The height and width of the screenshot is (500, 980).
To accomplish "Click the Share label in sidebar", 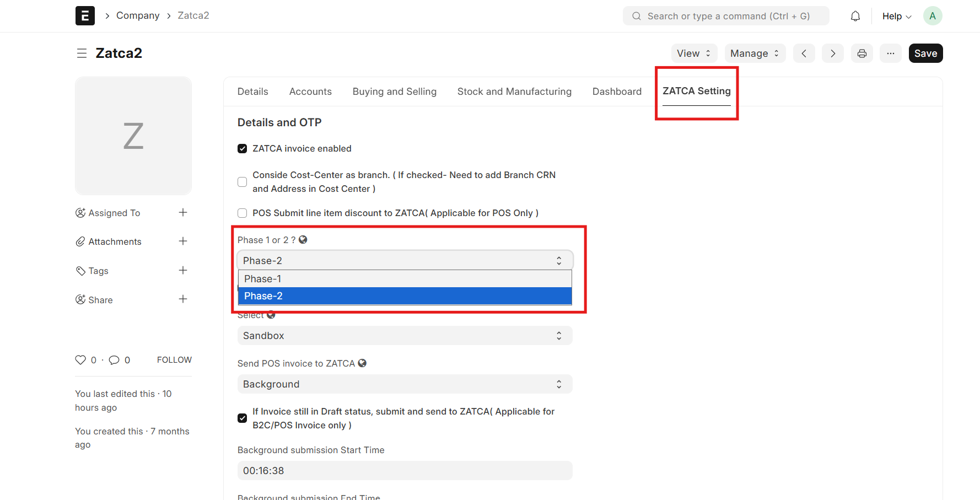I will 100,300.
